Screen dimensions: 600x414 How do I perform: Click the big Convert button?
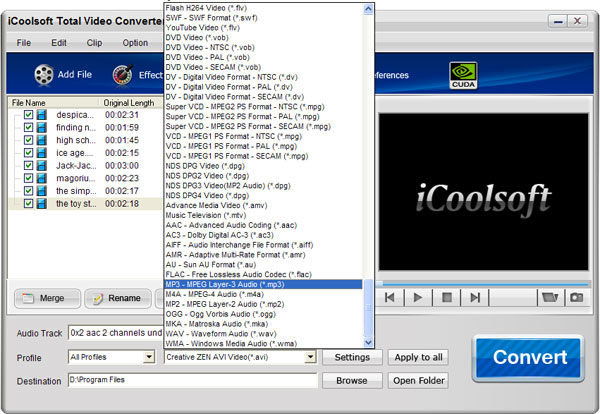[527, 357]
